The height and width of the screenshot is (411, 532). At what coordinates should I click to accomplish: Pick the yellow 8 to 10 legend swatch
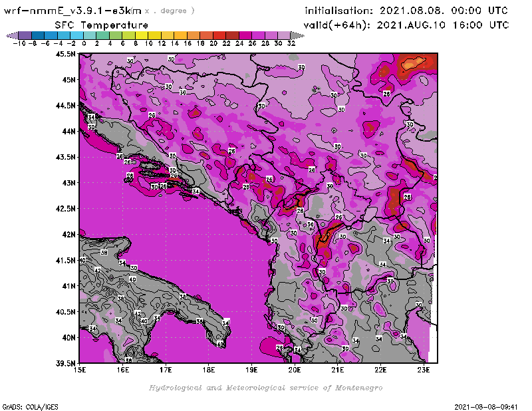[142, 35]
